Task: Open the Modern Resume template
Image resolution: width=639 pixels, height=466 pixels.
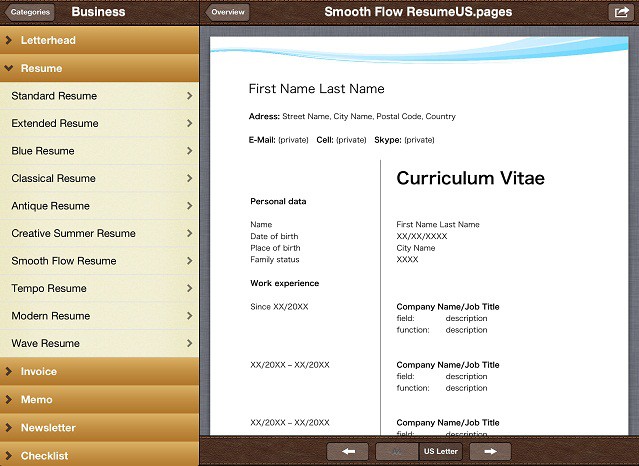Action: pyautogui.click(x=99, y=316)
